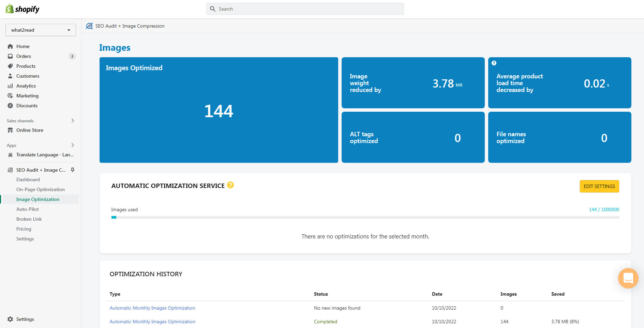Open the app Dashboard submenu item

(x=28, y=179)
